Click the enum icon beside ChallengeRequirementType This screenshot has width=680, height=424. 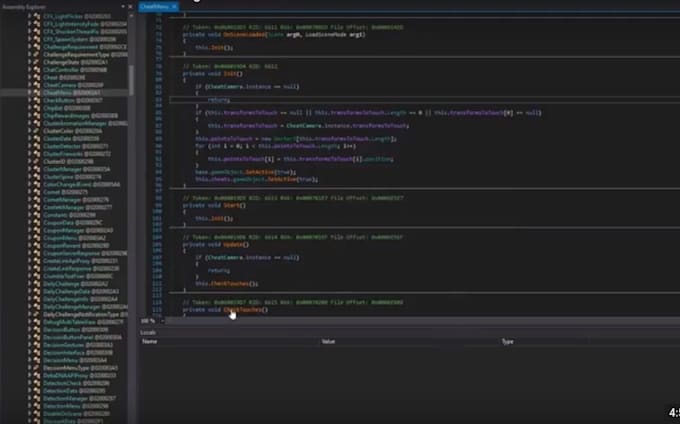(x=37, y=55)
